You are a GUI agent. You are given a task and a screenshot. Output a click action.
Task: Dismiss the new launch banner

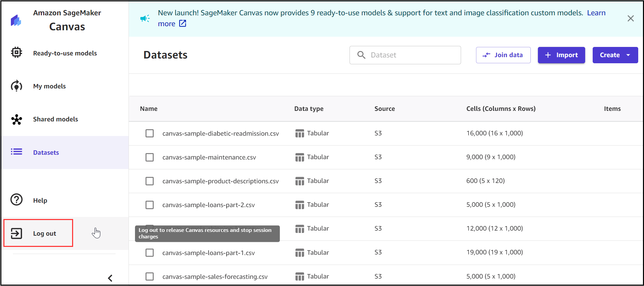click(630, 18)
